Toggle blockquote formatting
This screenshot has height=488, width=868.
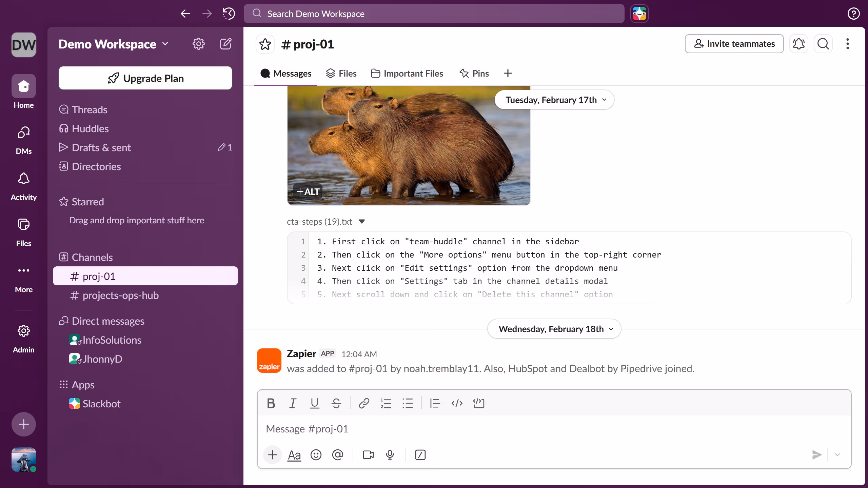(435, 403)
